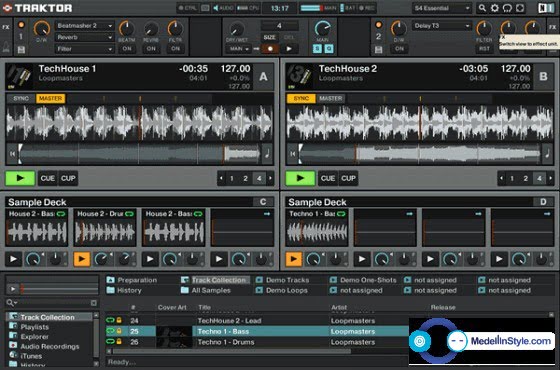Click CUE on Deck A
The width and height of the screenshot is (560, 370).
48,178
